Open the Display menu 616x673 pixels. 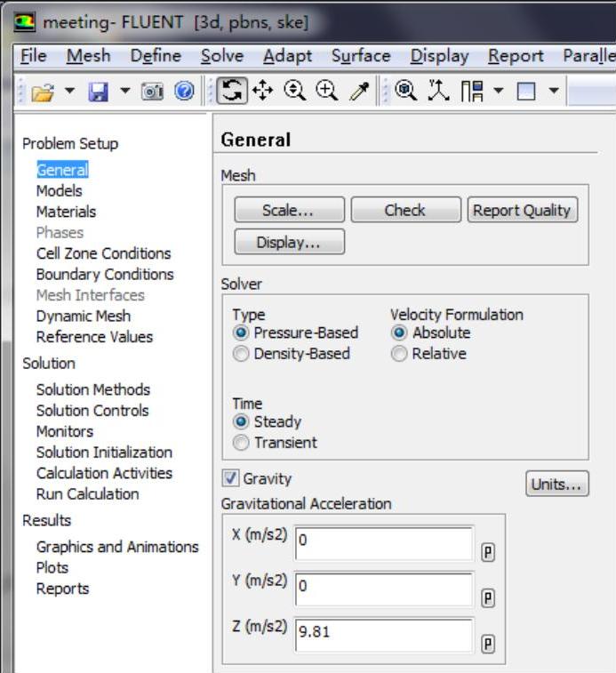point(440,56)
